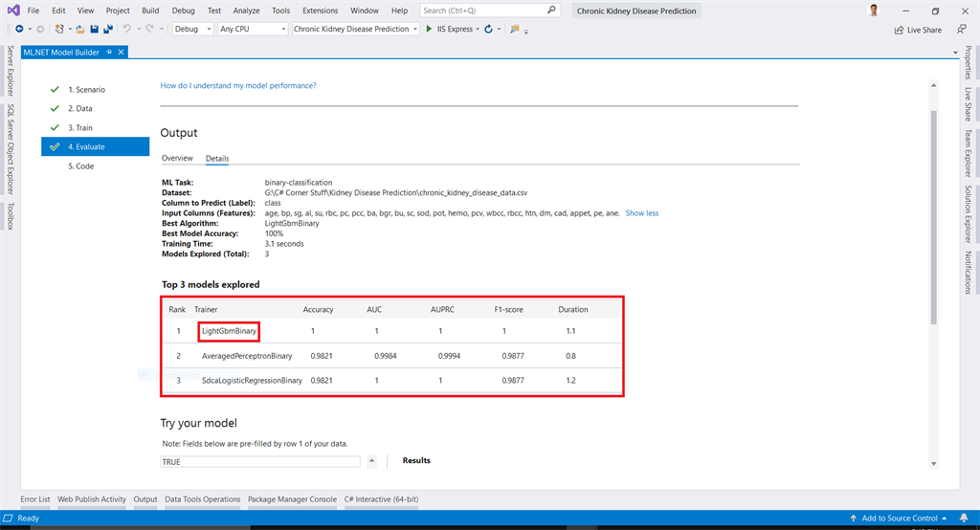Open the Package Manager Console tab
The width and height of the screenshot is (980, 530).
(x=292, y=499)
